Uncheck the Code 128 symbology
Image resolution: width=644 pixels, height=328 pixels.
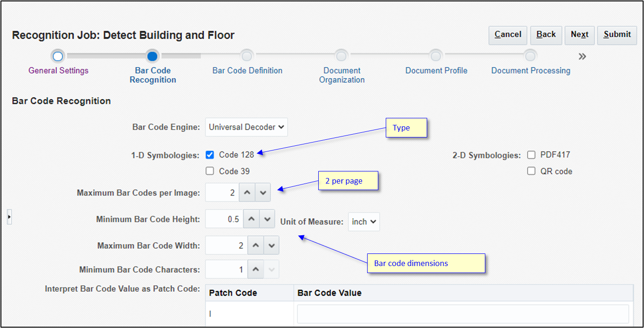(209, 155)
